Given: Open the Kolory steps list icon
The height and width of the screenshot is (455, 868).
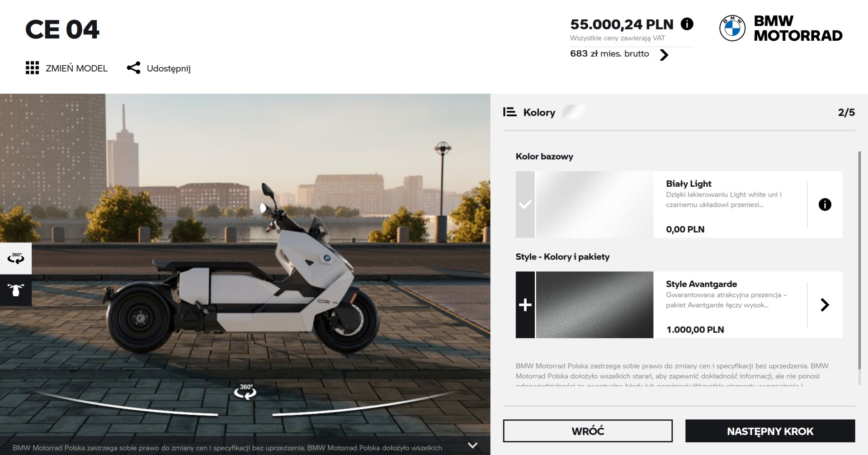Looking at the screenshot, I should pos(509,112).
